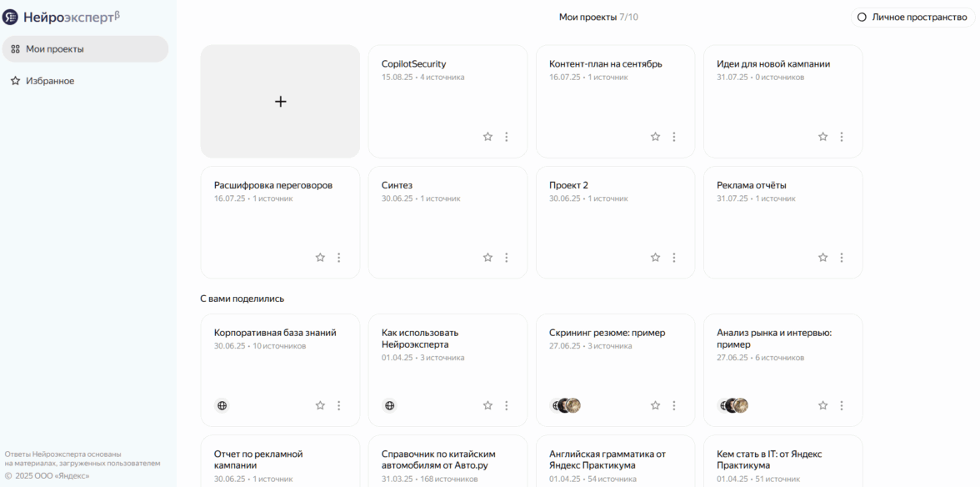
Task: Open the Как использовать Нейроэксперта card
Action: coord(447,370)
